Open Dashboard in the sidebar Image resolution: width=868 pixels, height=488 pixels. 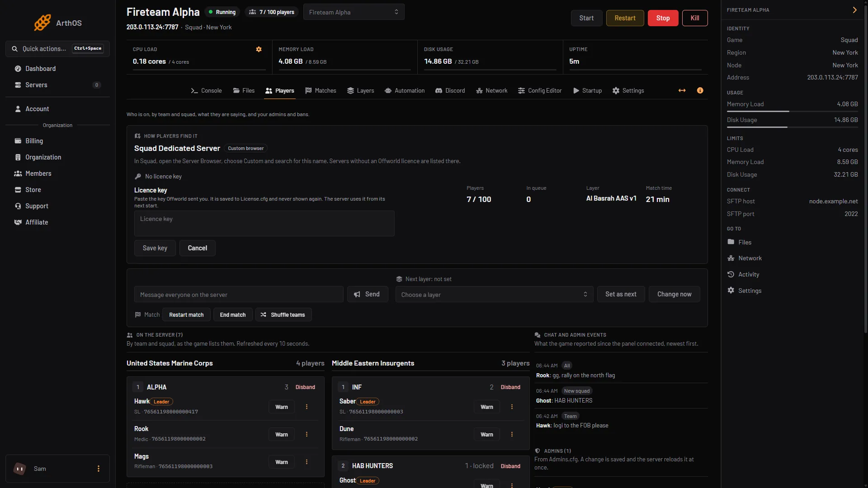(57, 69)
